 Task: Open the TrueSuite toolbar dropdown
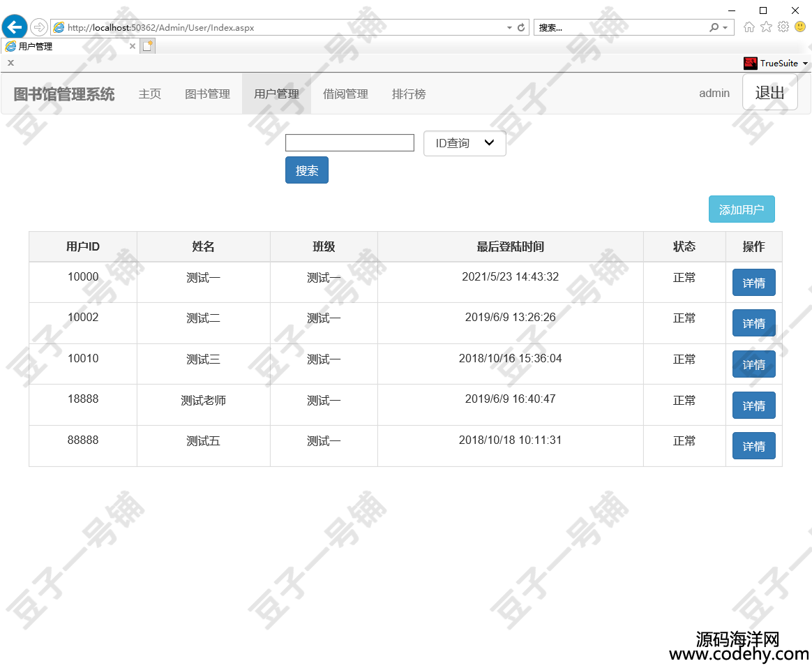(x=805, y=64)
